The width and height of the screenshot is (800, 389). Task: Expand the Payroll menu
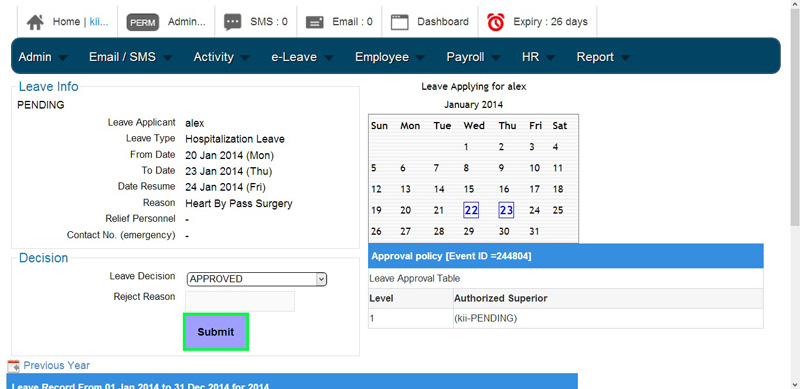click(x=473, y=57)
